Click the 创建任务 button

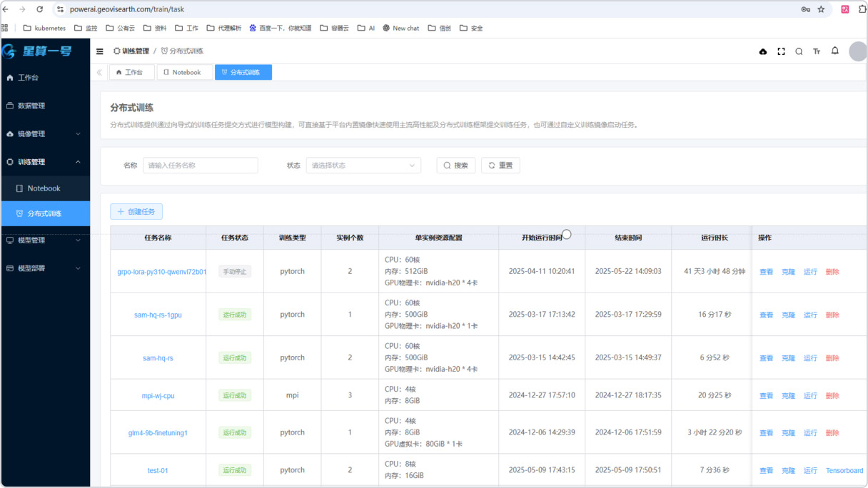(x=136, y=212)
